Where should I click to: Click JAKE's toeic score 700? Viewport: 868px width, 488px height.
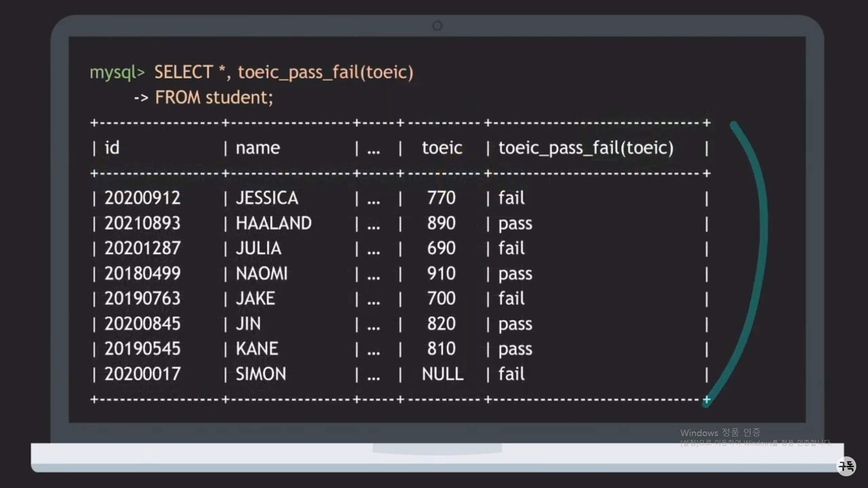click(x=441, y=299)
